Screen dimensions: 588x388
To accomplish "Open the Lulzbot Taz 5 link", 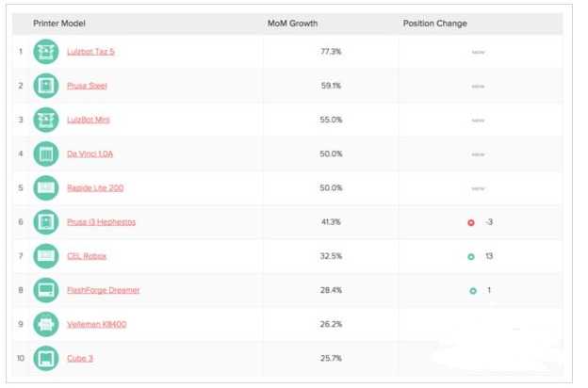I will (x=90, y=52).
